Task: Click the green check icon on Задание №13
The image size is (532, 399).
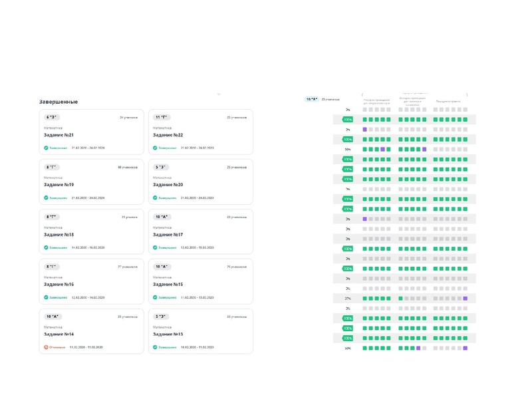Action: [156, 347]
